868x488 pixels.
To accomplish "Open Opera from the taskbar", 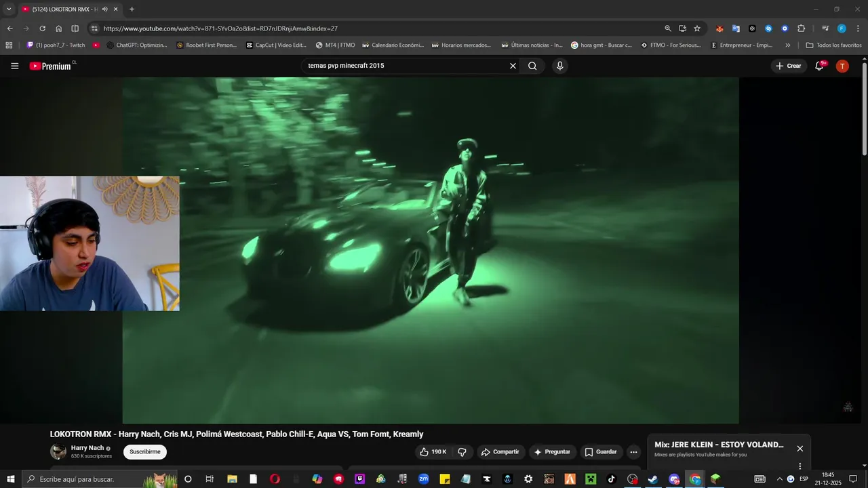I will [x=275, y=479].
